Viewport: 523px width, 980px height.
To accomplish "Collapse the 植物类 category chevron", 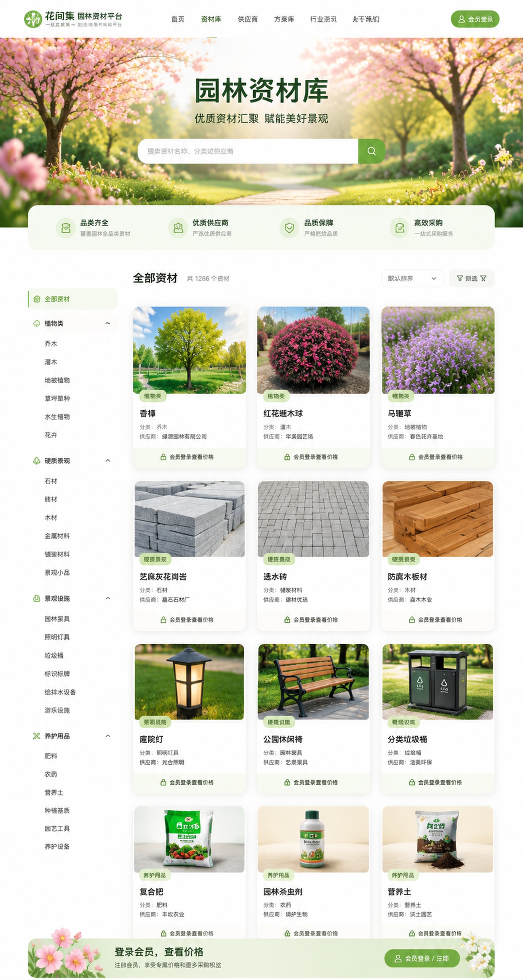I will (108, 323).
